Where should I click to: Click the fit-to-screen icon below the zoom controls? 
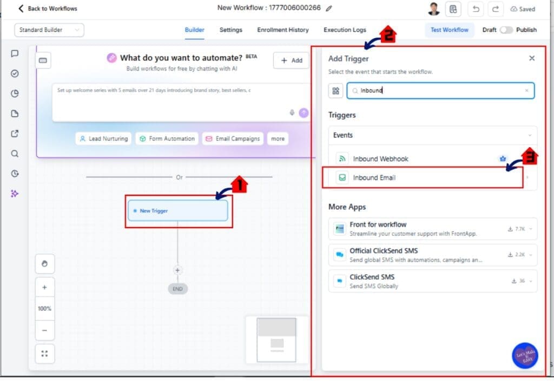tap(45, 353)
